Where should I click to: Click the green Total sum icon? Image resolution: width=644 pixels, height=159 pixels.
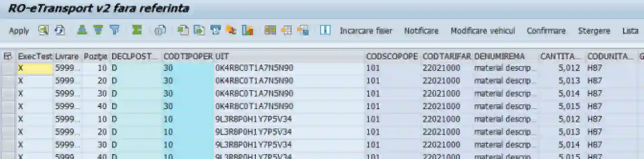[x=137, y=31]
